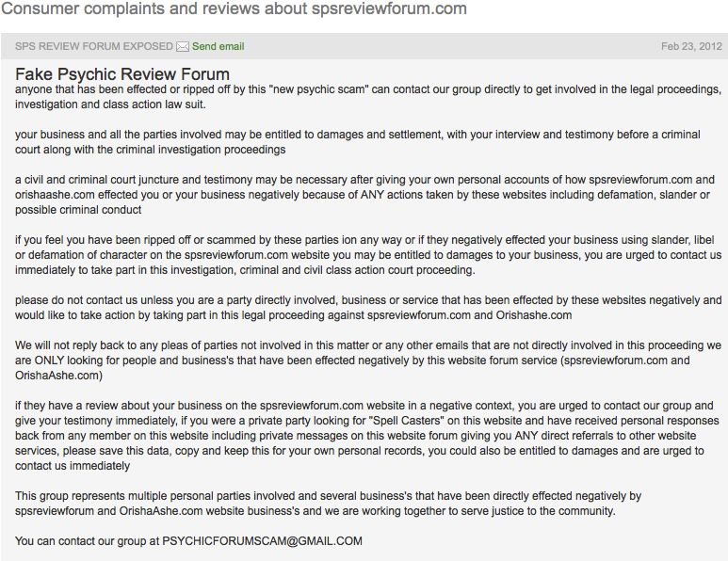Click paragraph starting "your business and all the parties"
The height and width of the screenshot is (561, 728).
tap(358, 142)
